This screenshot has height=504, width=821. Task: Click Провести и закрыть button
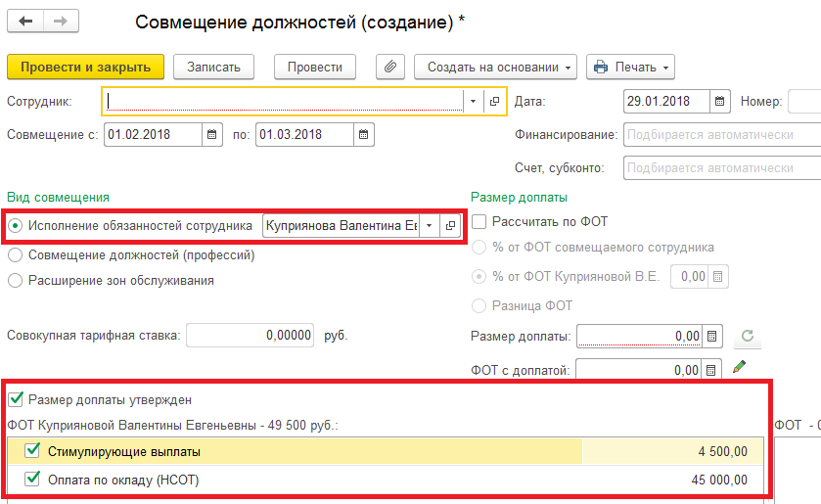85,68
